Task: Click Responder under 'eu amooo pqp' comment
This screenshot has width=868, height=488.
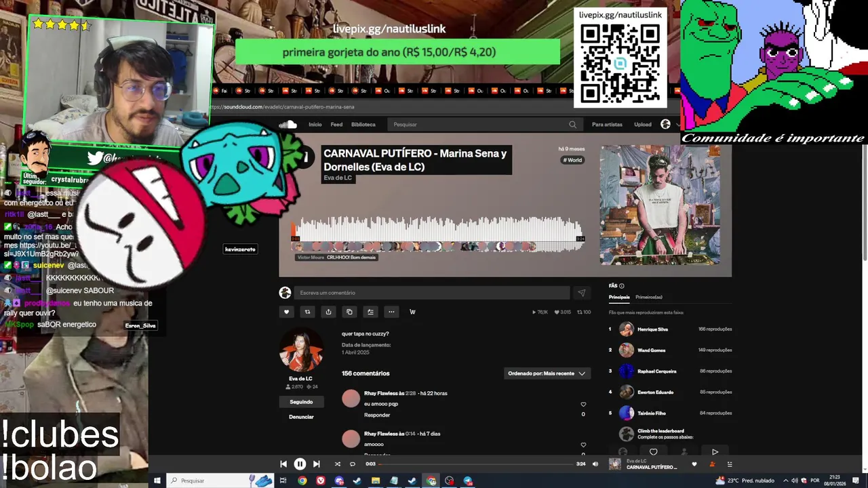Action: [x=377, y=415]
